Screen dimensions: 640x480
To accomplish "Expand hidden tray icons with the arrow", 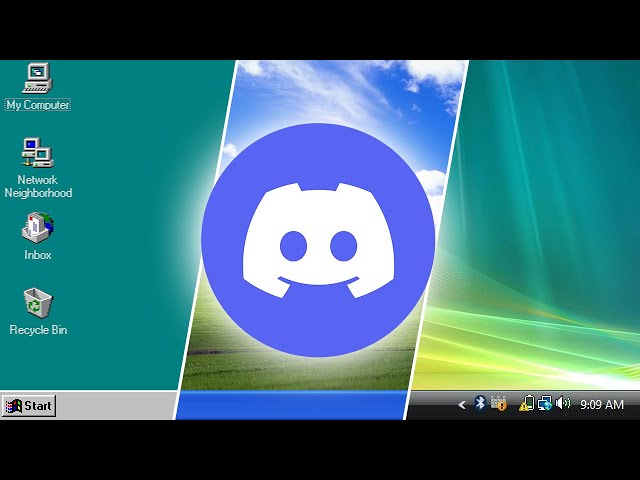I will point(462,405).
